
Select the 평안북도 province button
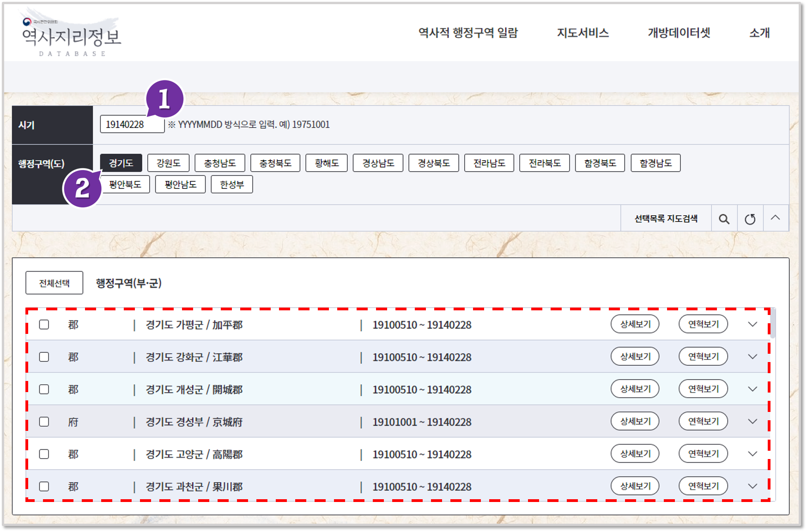[x=125, y=184]
